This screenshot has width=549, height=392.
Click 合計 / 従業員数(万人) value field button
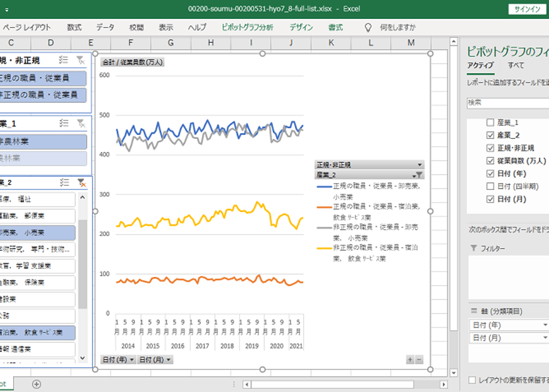pos(132,62)
